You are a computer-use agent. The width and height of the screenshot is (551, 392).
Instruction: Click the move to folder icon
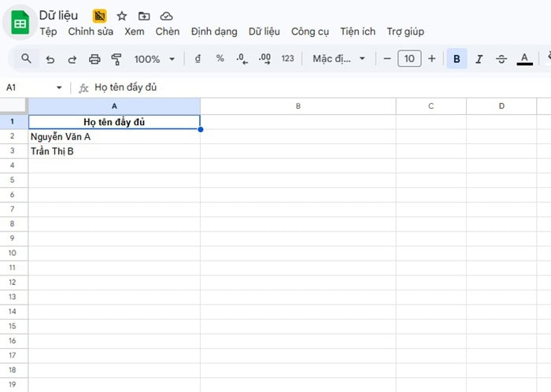144,16
